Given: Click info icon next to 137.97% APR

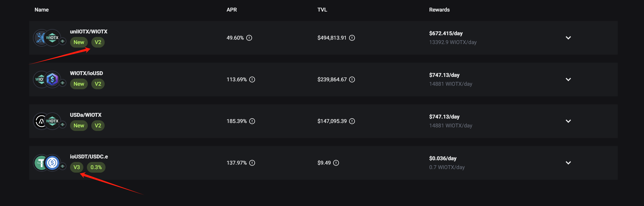Looking at the screenshot, I should pyautogui.click(x=252, y=163).
